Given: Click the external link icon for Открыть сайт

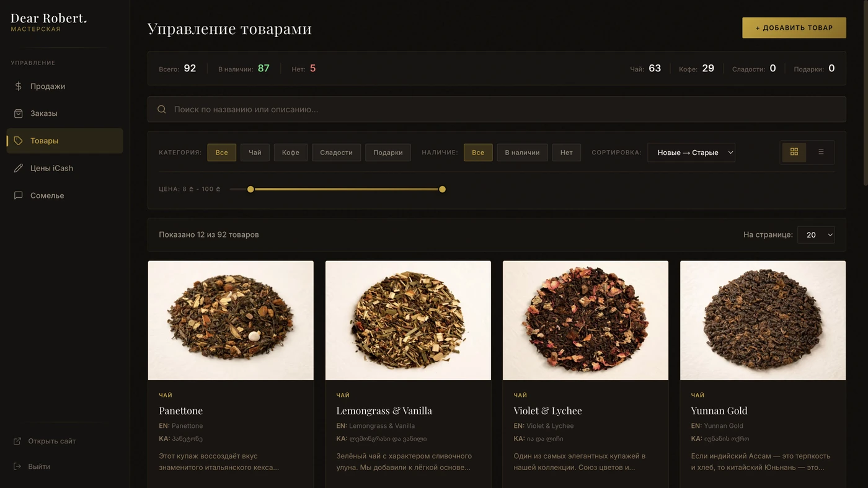Looking at the screenshot, I should tap(17, 441).
